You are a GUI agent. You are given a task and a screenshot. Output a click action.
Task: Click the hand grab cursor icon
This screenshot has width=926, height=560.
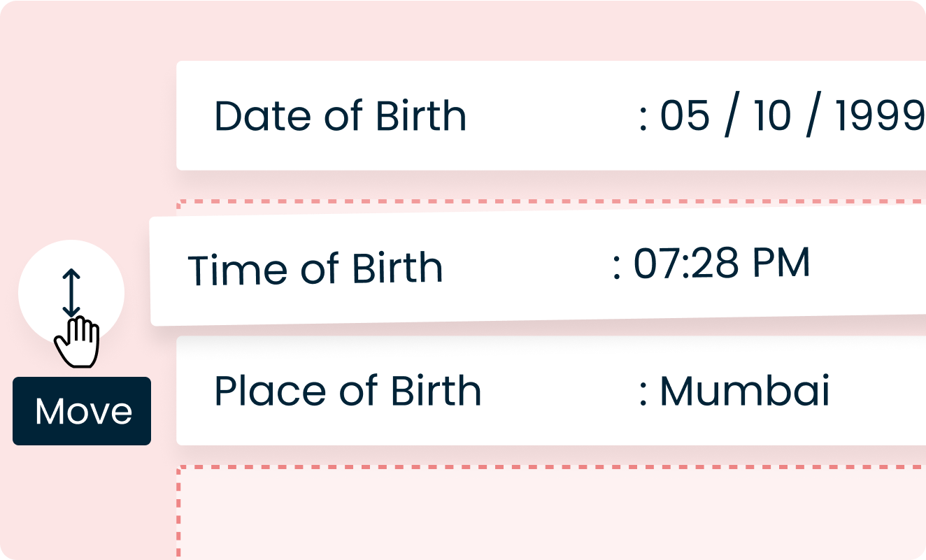[x=77, y=342]
